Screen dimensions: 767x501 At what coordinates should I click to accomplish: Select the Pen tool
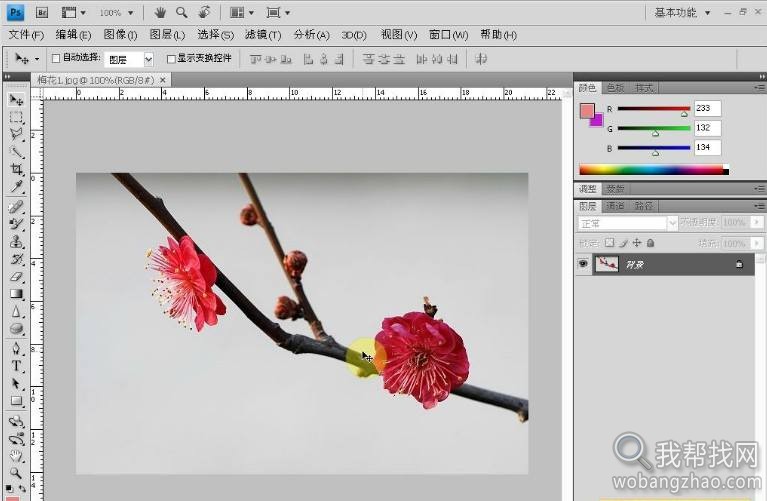click(16, 349)
